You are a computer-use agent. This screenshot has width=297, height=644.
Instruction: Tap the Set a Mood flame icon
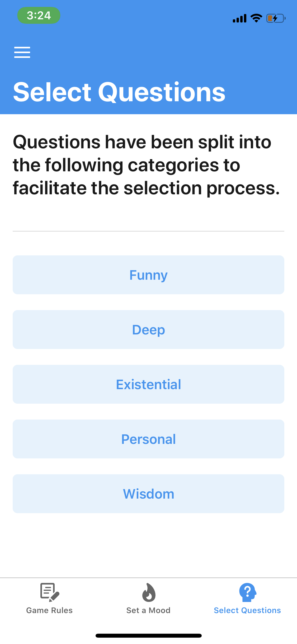[149, 592]
